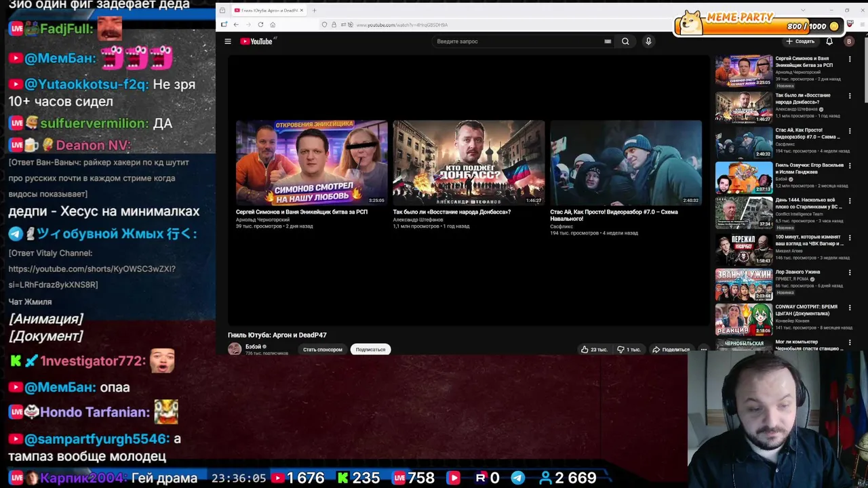
Task: Click the Подписаться subscribe button
Action: (370, 350)
